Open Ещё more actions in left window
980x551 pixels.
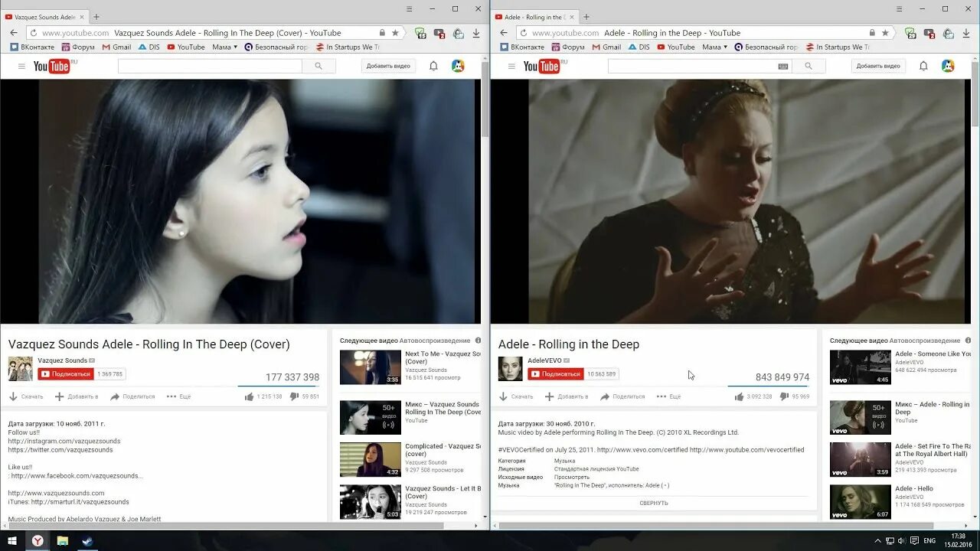coord(179,396)
